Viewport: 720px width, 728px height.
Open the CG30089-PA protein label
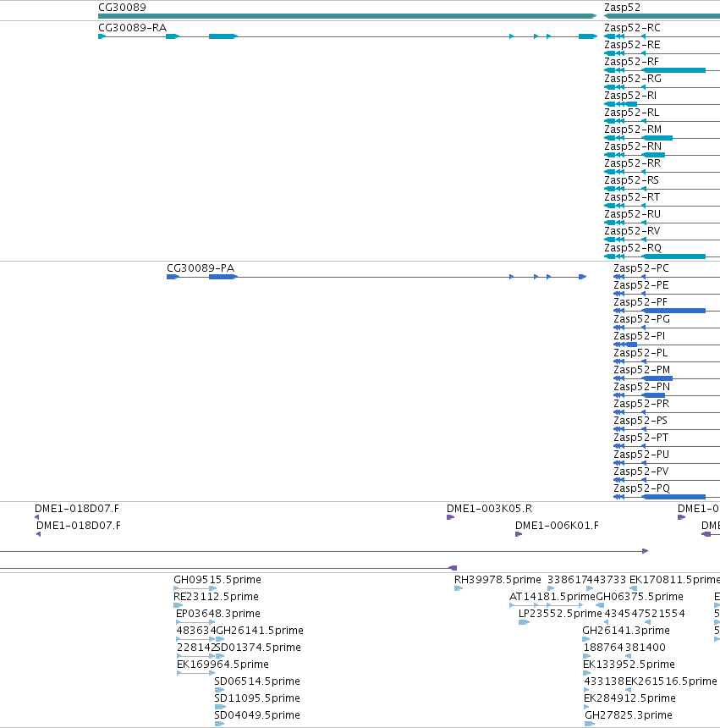[201, 268]
